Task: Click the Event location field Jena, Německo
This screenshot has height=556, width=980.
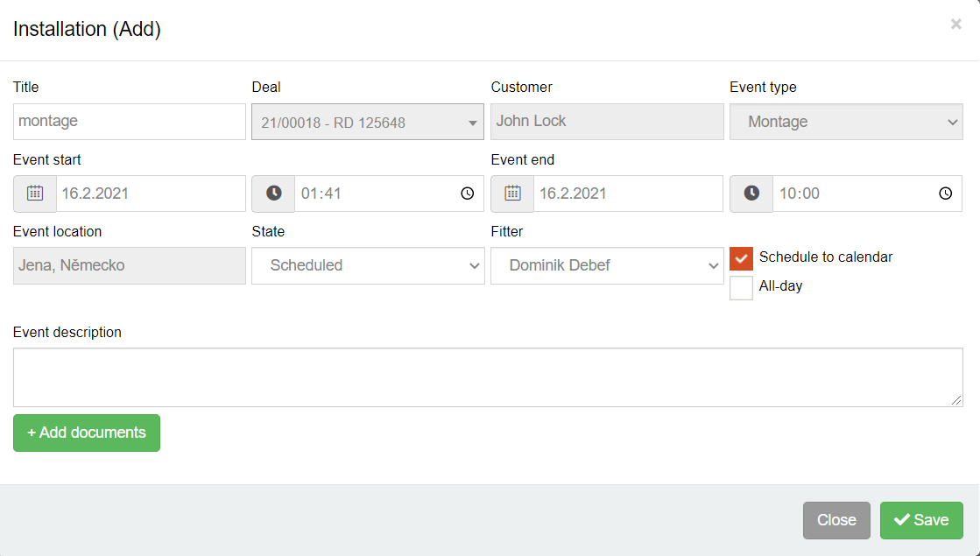Action: pyautogui.click(x=130, y=265)
